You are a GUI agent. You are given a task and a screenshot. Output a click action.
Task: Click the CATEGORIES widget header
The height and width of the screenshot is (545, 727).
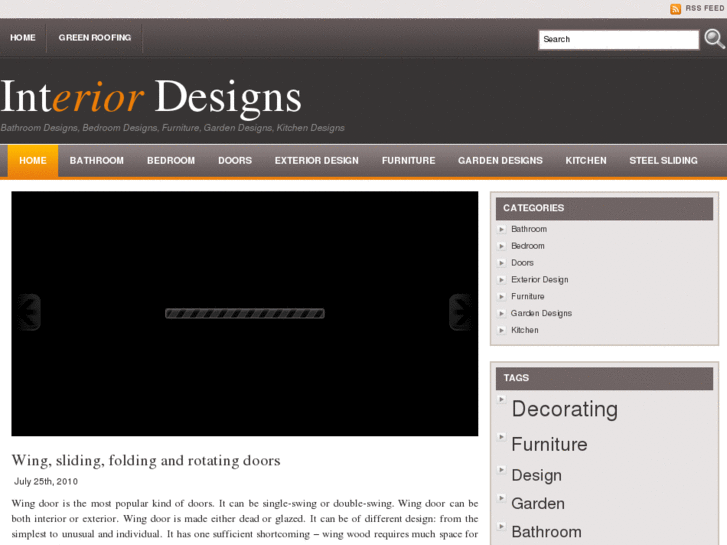tap(604, 208)
